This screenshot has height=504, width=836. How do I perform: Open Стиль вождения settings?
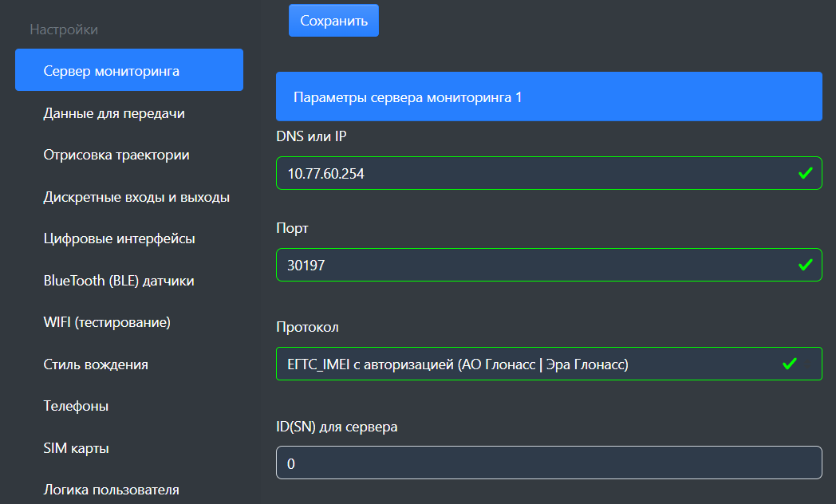(x=96, y=364)
